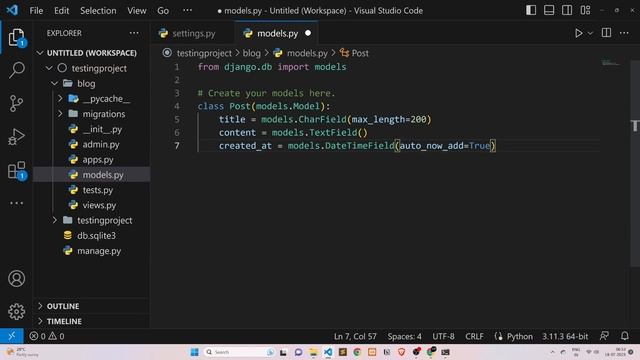Open editor More Actions ellipsis
Viewport: 640px width, 360px height.
click(624, 33)
